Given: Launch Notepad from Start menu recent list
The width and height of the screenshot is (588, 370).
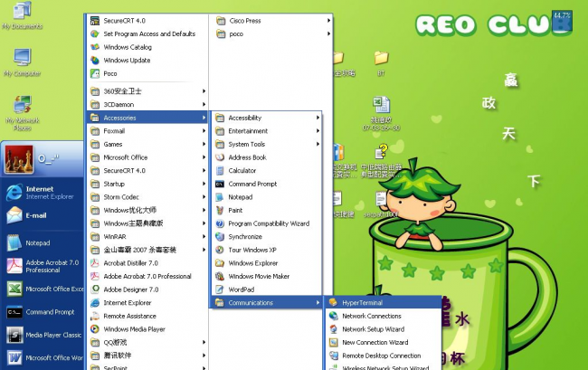Looking at the screenshot, I should 43,243.
